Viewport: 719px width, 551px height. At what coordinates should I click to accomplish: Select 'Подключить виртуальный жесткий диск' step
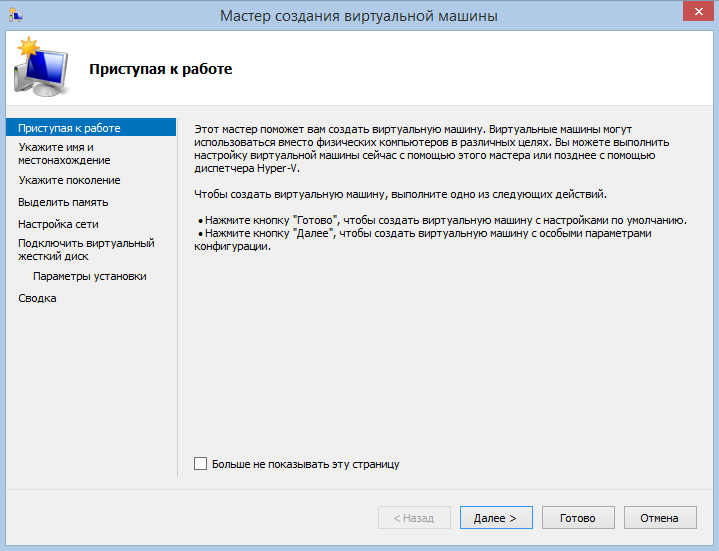pos(86,249)
